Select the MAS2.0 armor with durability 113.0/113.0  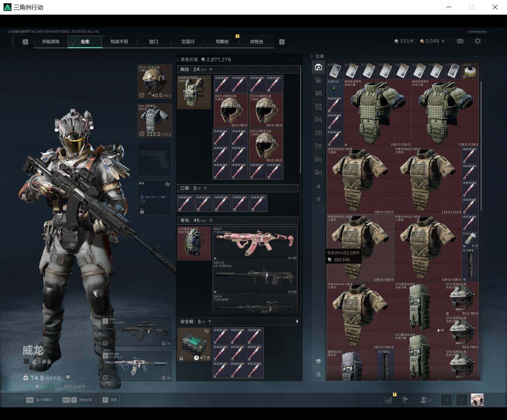(428, 181)
